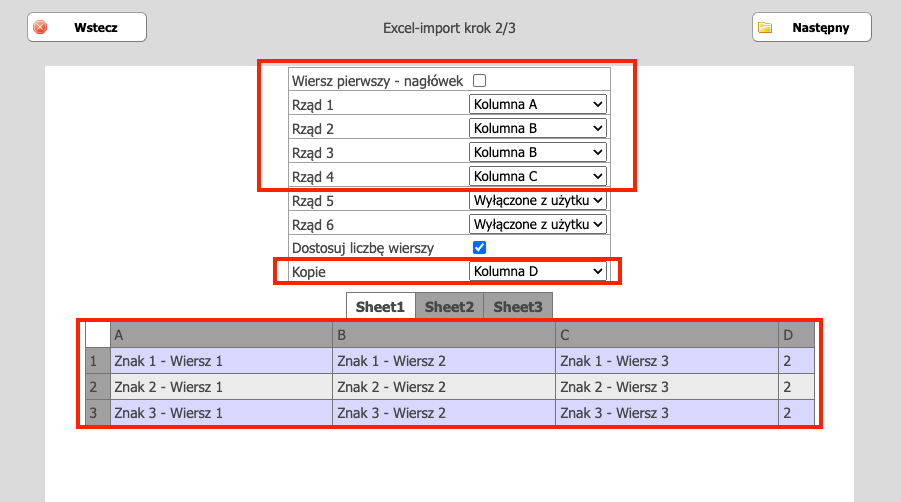
Task: Select cell 'Znak 2 - Wiersz 2'
Action: pyautogui.click(x=443, y=387)
